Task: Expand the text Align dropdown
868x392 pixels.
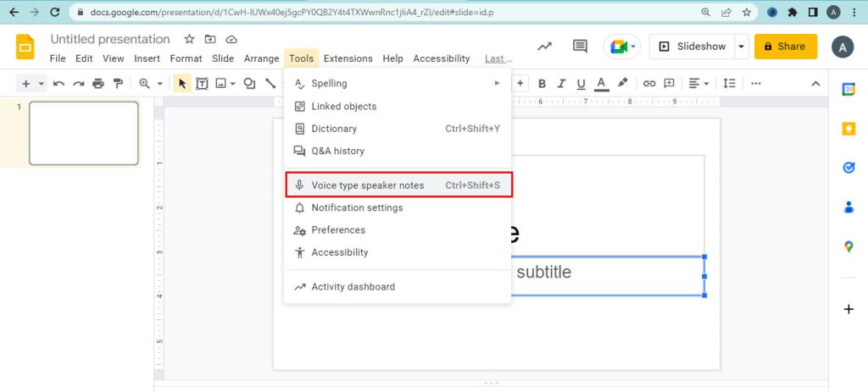Action: [698, 83]
